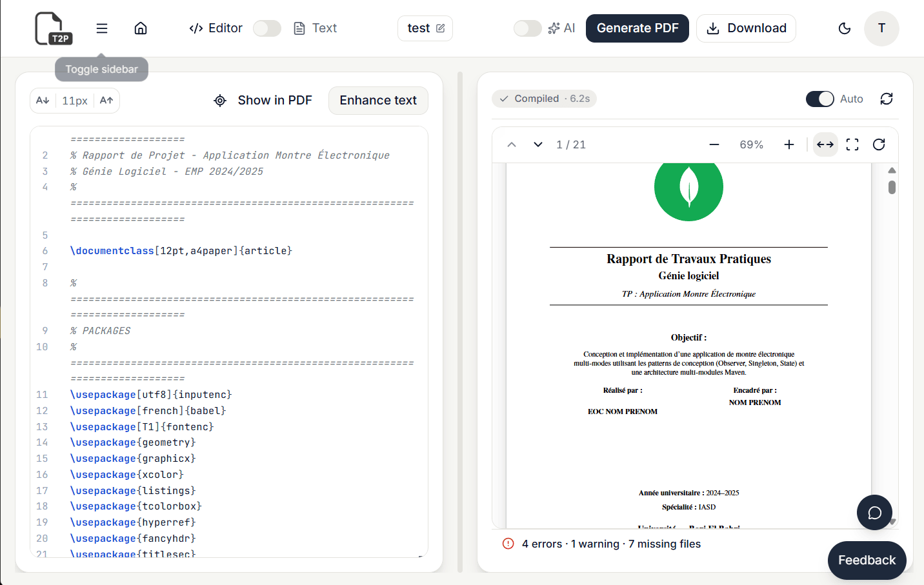
Task: Click Enhance text button
Action: tap(378, 100)
